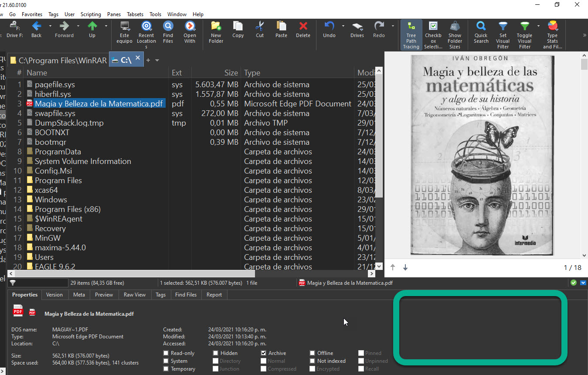Switch to C:\Program Files\WinRAR tab
This screenshot has width=588, height=375.
click(58, 60)
